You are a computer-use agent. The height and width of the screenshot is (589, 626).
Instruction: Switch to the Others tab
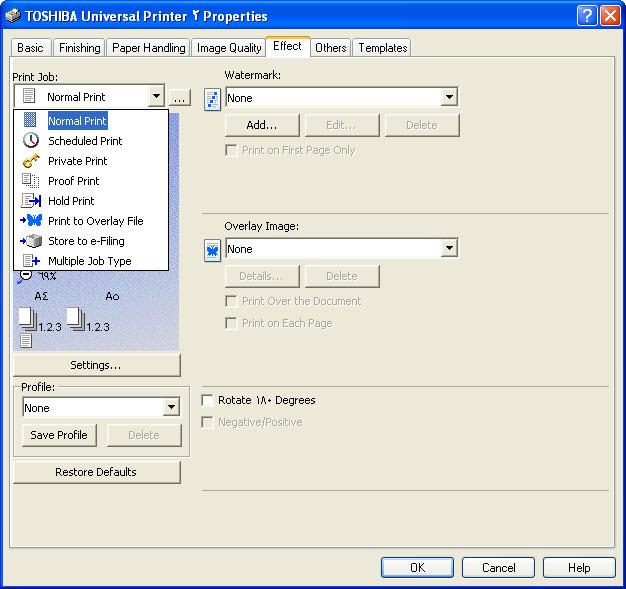(331, 48)
